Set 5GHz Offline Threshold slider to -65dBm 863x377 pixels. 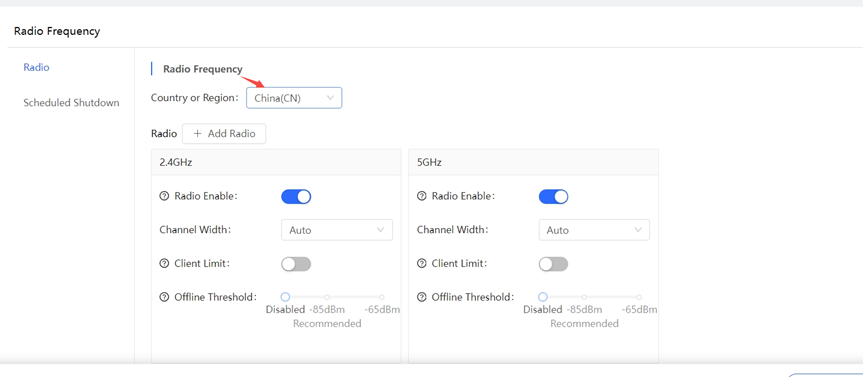tap(639, 297)
